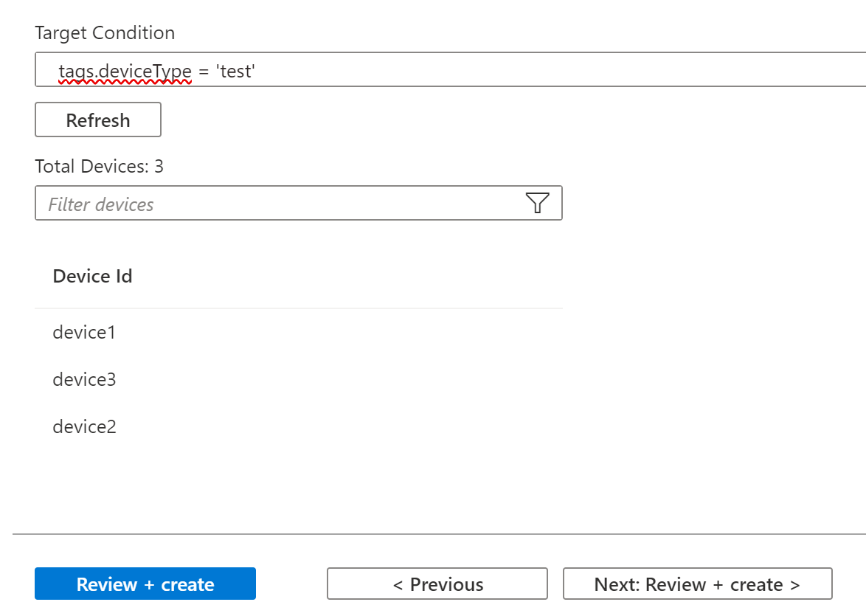Click the Total Devices count text
The image size is (866, 616).
[99, 167]
